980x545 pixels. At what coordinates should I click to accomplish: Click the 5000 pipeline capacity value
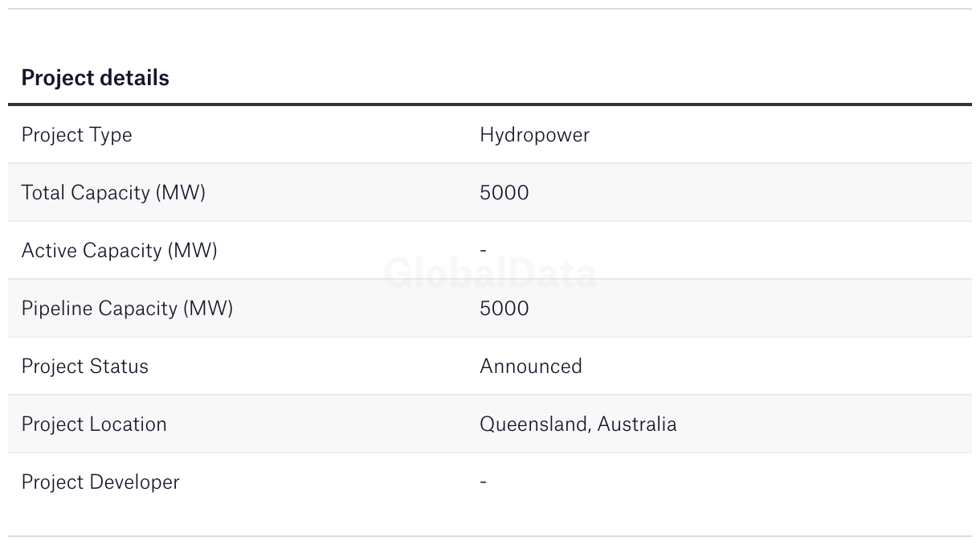tap(504, 309)
